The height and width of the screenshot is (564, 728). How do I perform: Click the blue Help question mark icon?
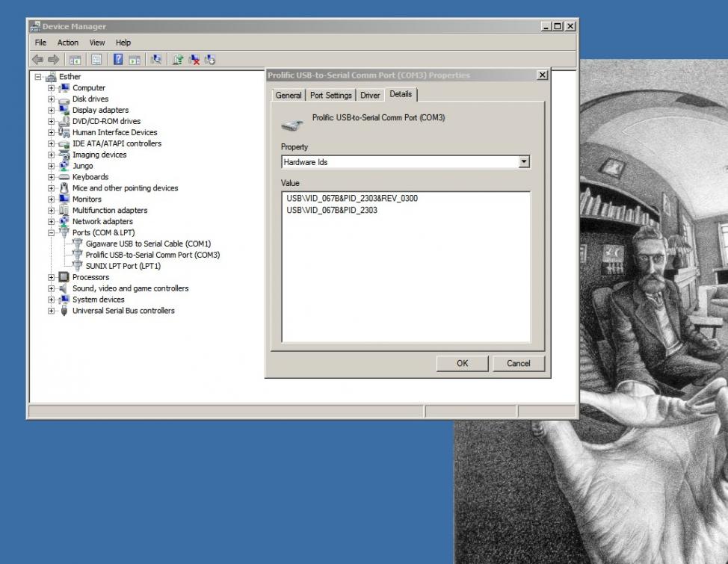(118, 60)
